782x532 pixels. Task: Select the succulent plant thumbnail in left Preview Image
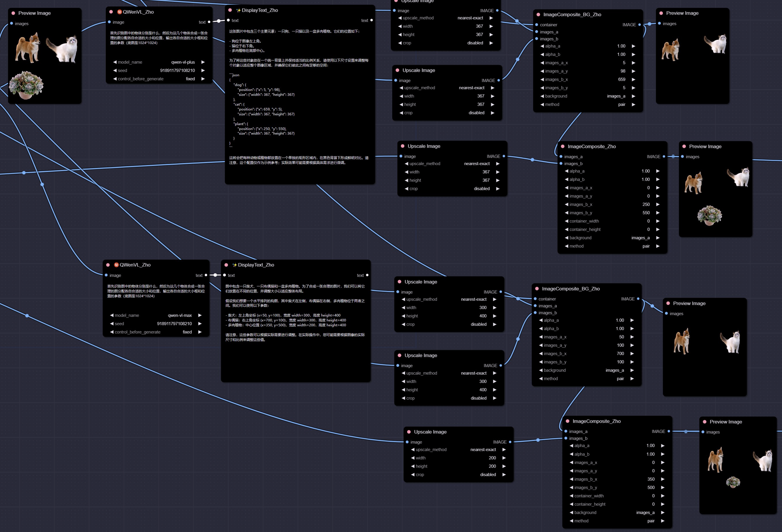(x=26, y=85)
